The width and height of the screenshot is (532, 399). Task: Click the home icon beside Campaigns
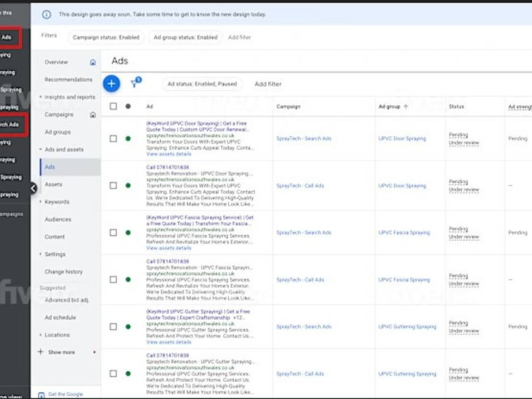[x=93, y=115]
